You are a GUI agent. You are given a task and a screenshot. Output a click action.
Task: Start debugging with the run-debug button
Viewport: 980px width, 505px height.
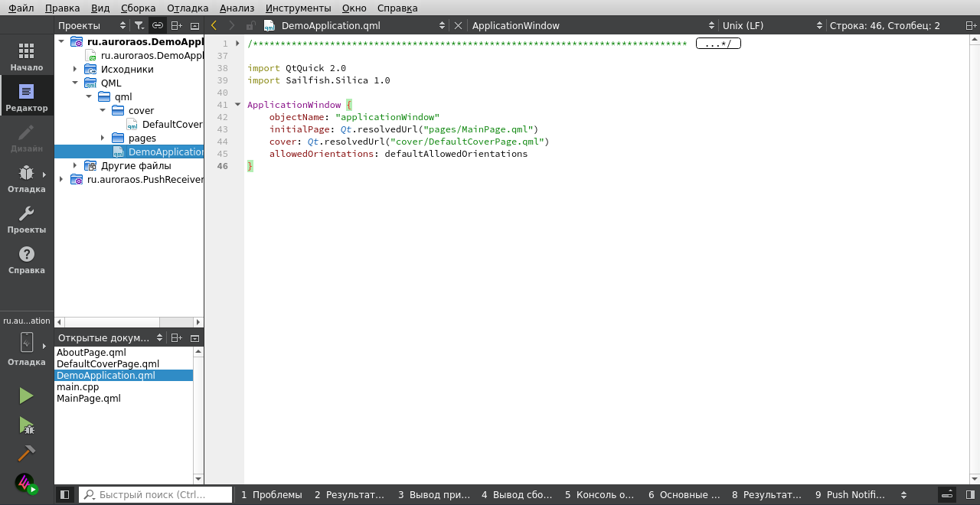(x=26, y=425)
